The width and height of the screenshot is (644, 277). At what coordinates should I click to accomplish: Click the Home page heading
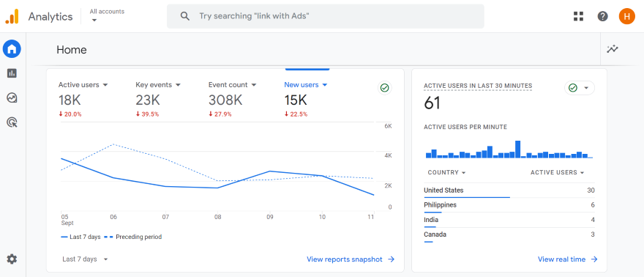72,50
